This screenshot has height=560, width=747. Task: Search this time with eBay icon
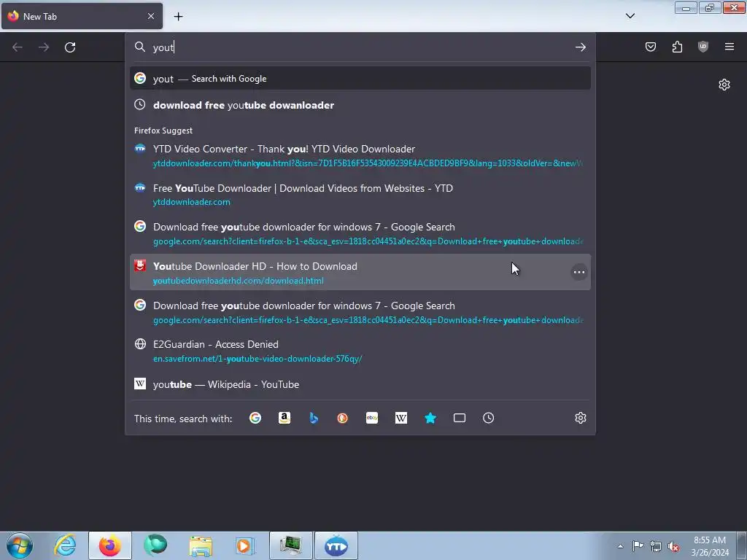[x=372, y=418]
